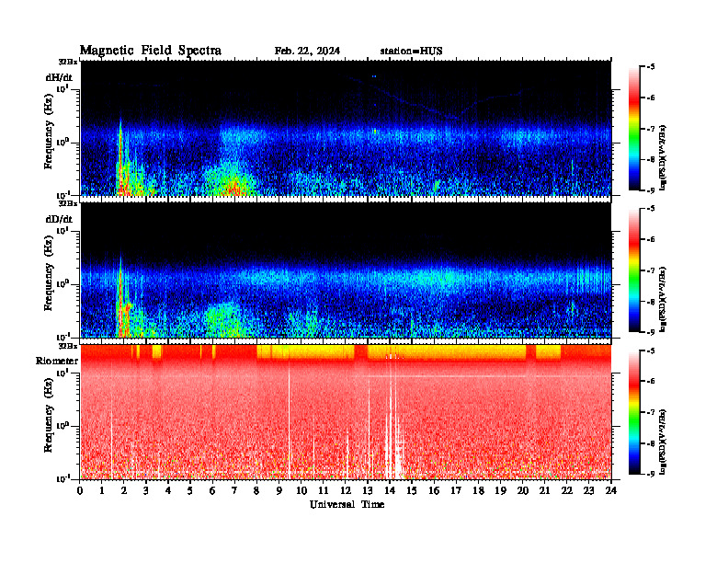The image size is (728, 563).
Task: Click the dH/dt panel color scale bar
Action: (634, 129)
